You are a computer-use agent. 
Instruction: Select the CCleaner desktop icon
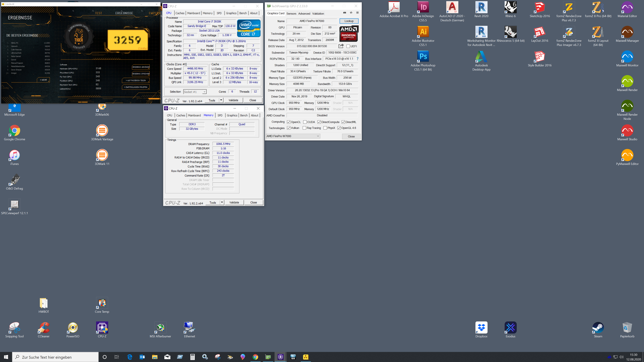tap(44, 330)
